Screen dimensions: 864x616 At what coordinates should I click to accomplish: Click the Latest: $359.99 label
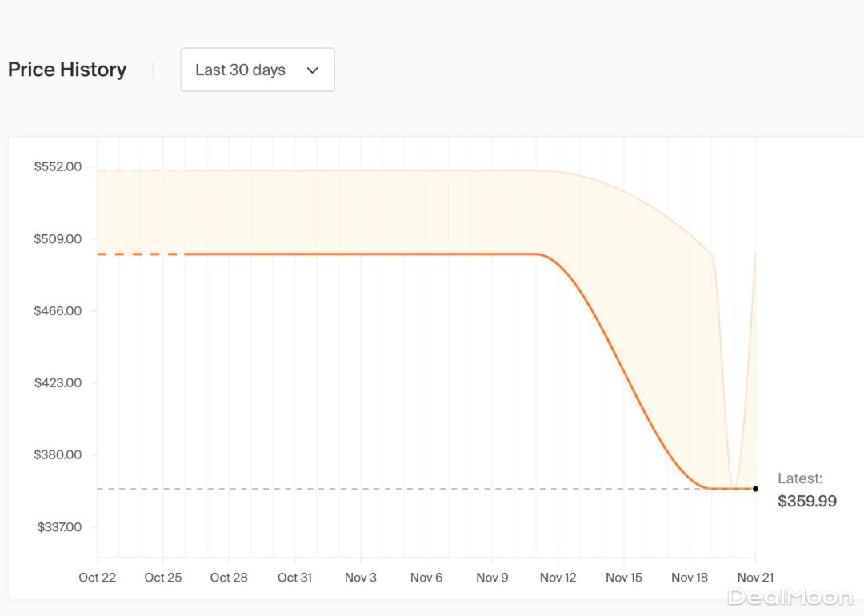pyautogui.click(x=806, y=490)
